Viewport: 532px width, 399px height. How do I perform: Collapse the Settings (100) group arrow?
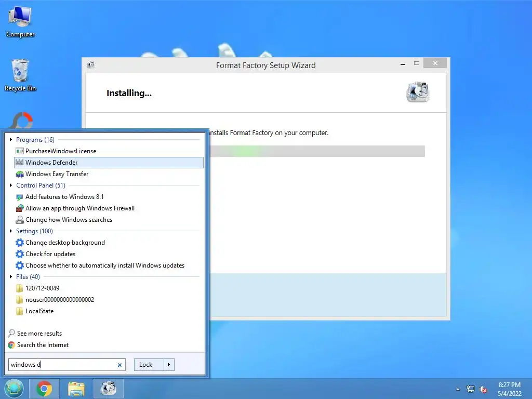[x=11, y=231]
